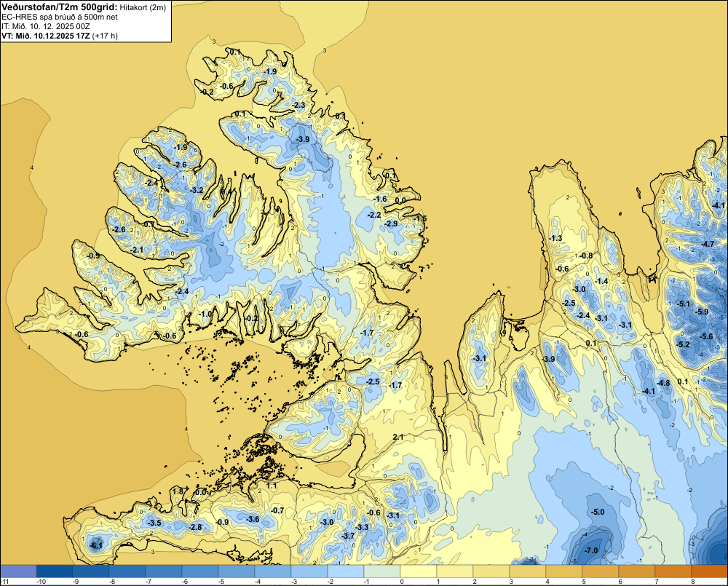Click the '8' legend tick label
728x586 pixels.
click(692, 582)
